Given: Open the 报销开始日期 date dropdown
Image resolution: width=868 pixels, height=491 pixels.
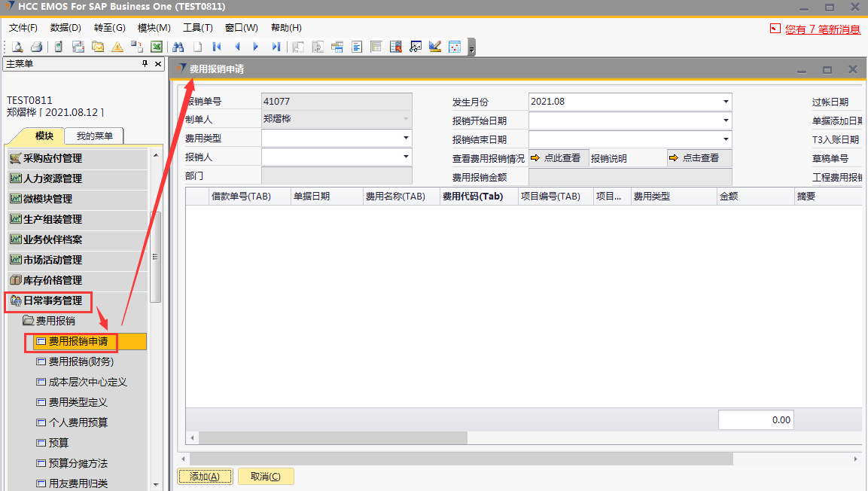Looking at the screenshot, I should [x=726, y=120].
